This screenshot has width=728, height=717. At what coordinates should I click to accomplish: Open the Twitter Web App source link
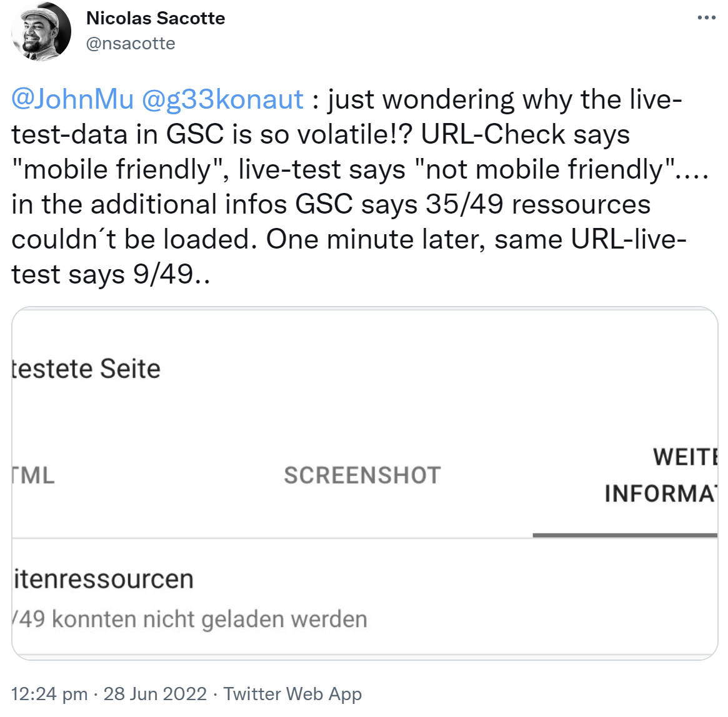pos(294,693)
